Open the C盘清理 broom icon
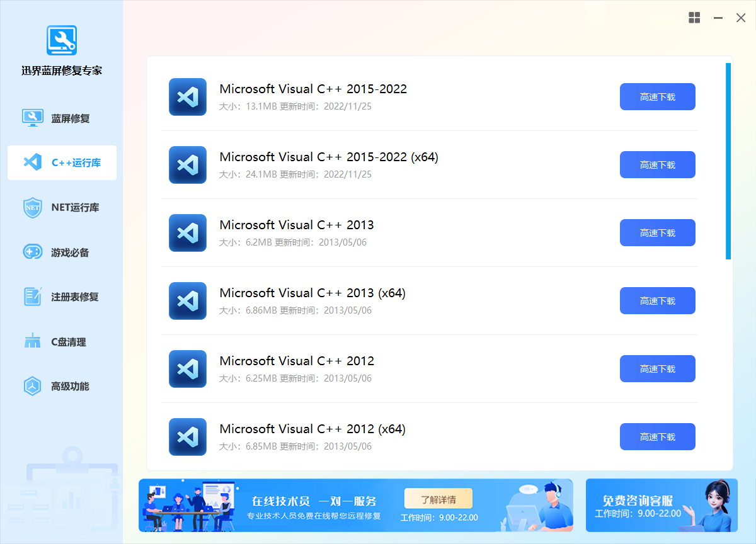 coord(32,342)
